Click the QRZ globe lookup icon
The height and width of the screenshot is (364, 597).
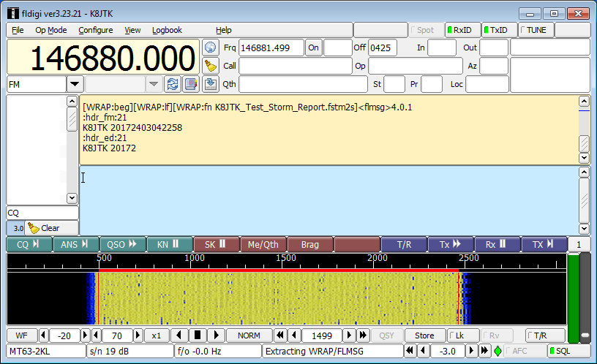point(211,48)
